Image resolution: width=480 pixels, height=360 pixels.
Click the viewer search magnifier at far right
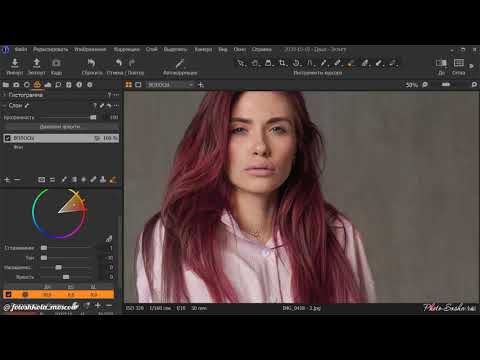click(474, 85)
